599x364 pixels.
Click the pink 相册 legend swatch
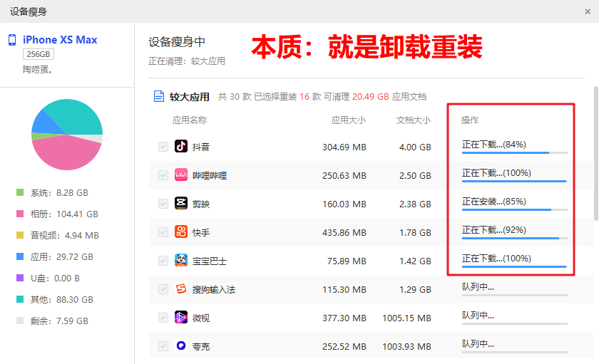(20, 214)
